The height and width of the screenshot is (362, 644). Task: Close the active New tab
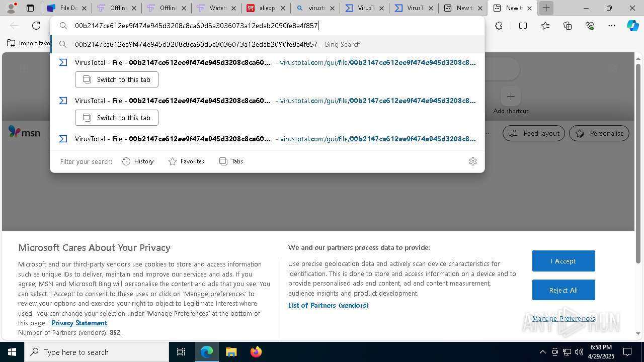pyautogui.click(x=529, y=8)
